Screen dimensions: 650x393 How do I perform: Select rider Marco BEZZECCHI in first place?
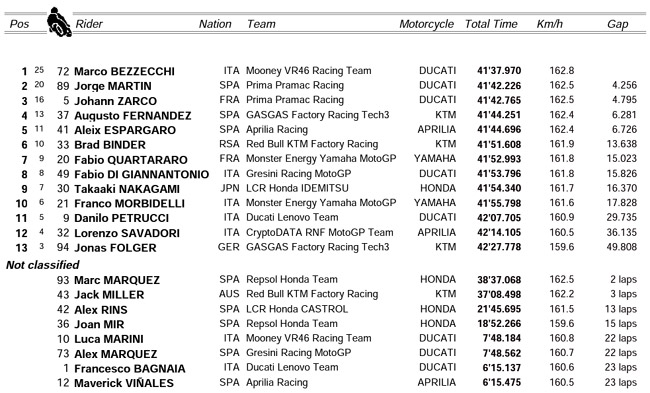coord(124,71)
